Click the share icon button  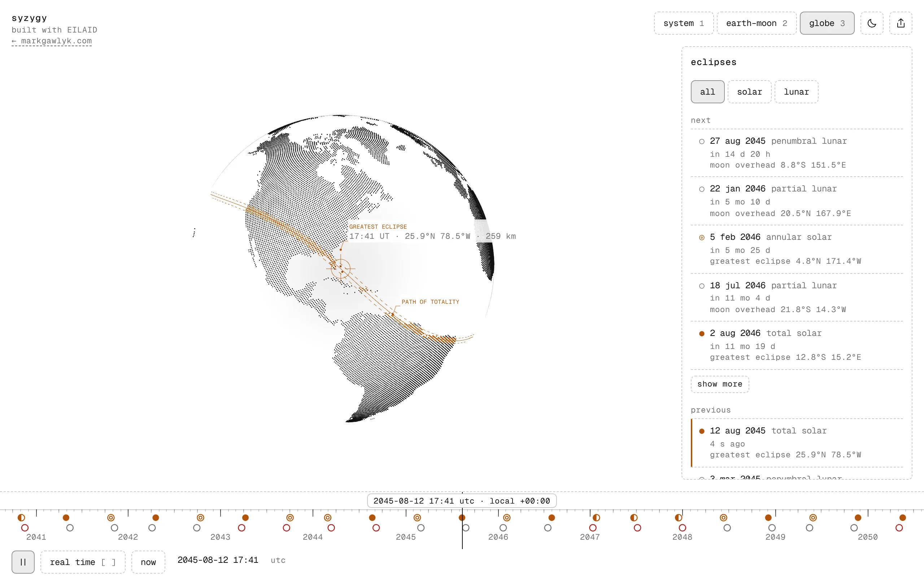901,23
